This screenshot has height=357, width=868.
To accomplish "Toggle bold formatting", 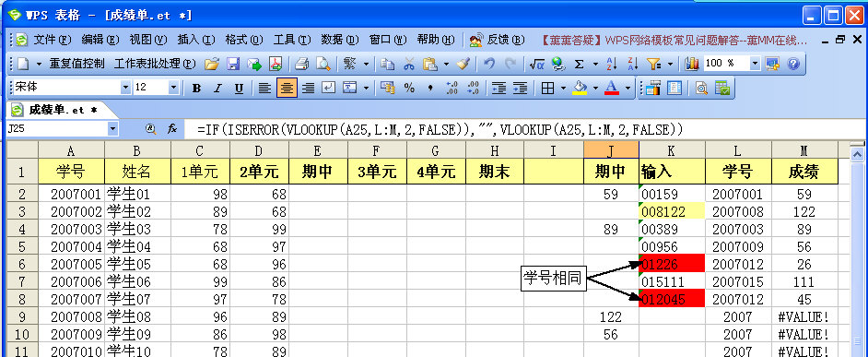I will [196, 89].
